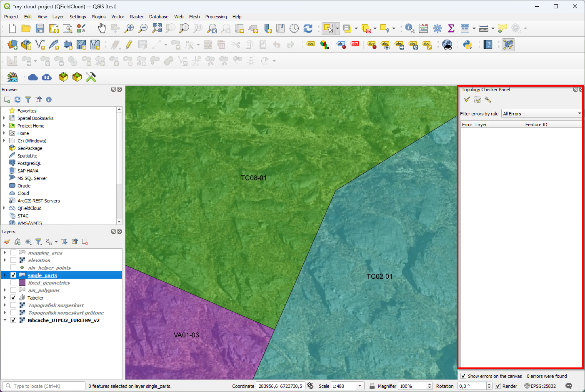Expand the QFieldCloud browser item

point(4,208)
